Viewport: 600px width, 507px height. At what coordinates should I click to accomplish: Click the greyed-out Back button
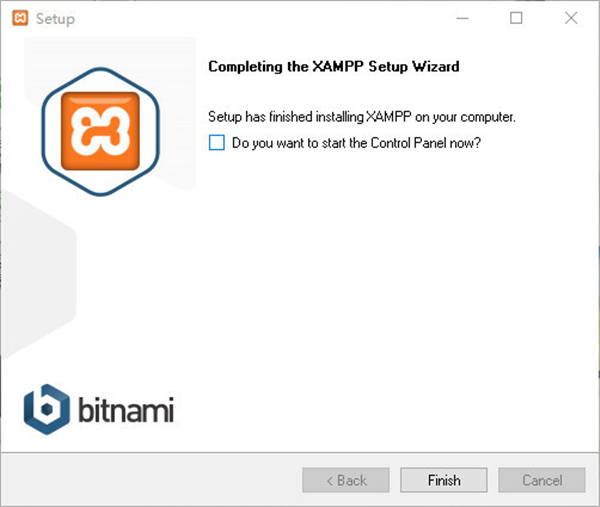[345, 480]
